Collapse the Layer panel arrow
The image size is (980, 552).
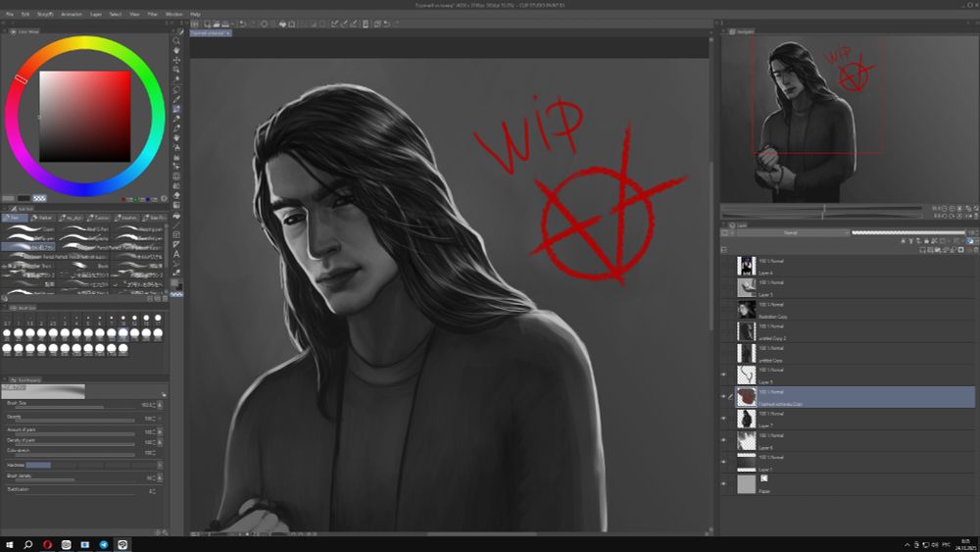point(724,226)
